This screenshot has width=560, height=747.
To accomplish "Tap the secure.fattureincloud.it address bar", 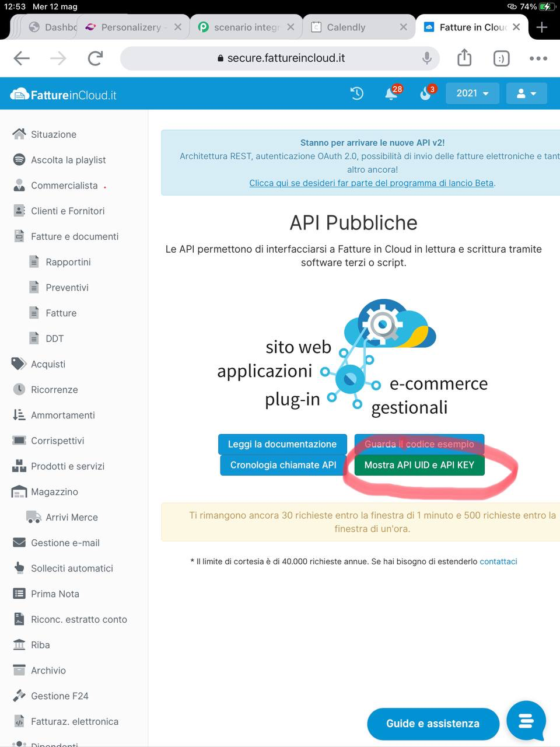I will [x=280, y=58].
